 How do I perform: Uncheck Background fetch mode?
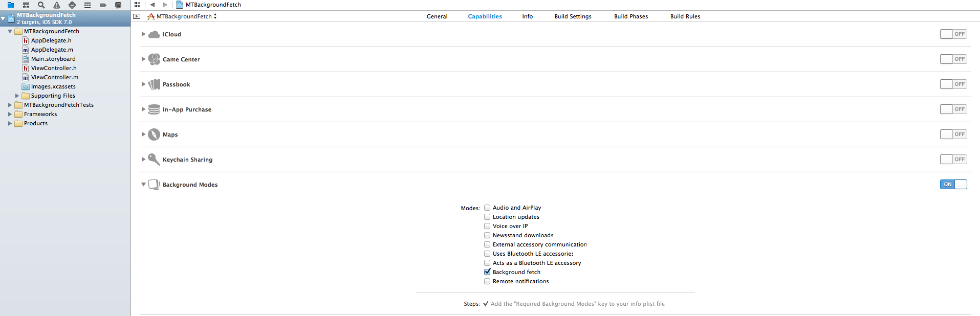coord(487,272)
